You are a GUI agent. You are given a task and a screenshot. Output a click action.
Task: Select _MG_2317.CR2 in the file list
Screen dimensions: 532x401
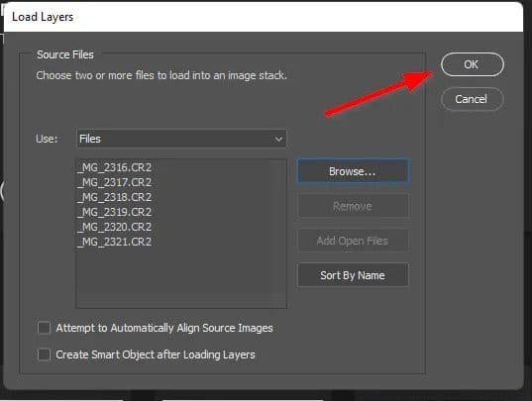pyautogui.click(x=114, y=182)
